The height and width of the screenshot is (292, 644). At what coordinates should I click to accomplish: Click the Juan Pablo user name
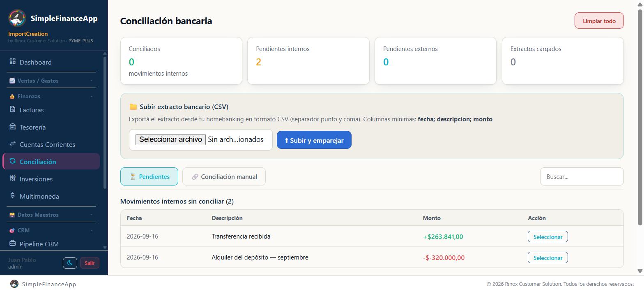(x=22, y=260)
